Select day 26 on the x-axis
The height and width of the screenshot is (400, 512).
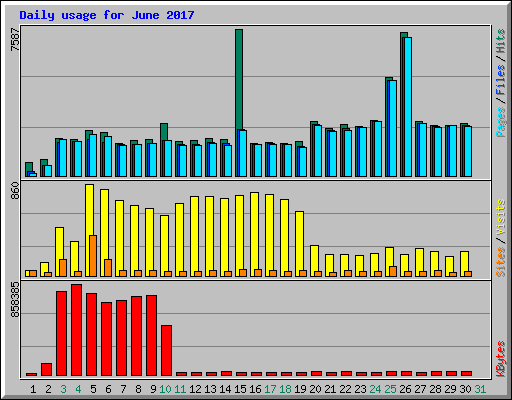pos(405,389)
